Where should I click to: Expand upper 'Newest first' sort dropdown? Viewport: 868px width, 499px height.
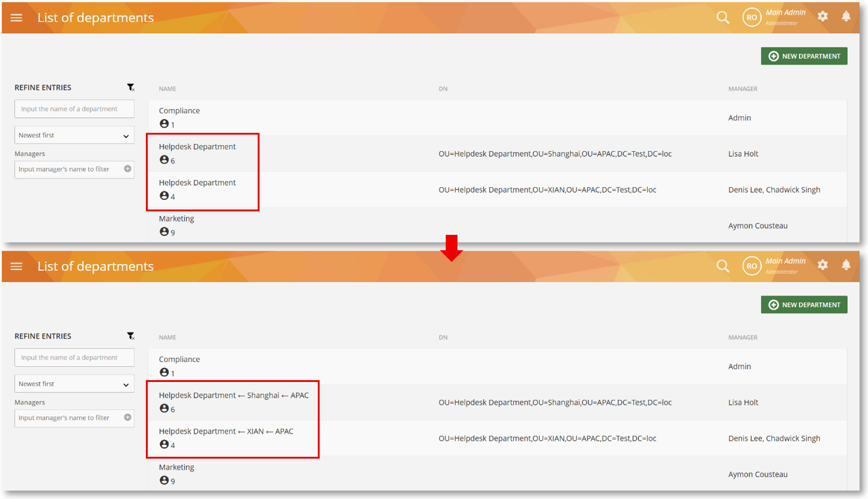74,135
